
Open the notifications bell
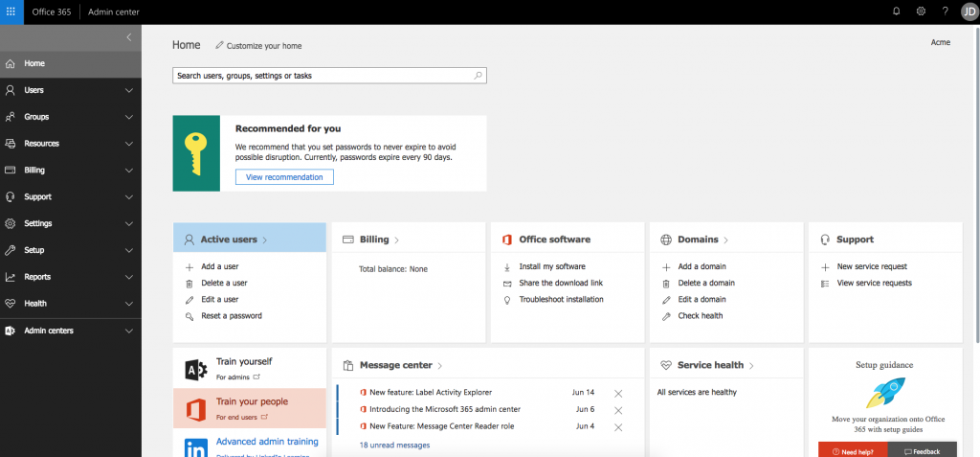click(x=896, y=11)
